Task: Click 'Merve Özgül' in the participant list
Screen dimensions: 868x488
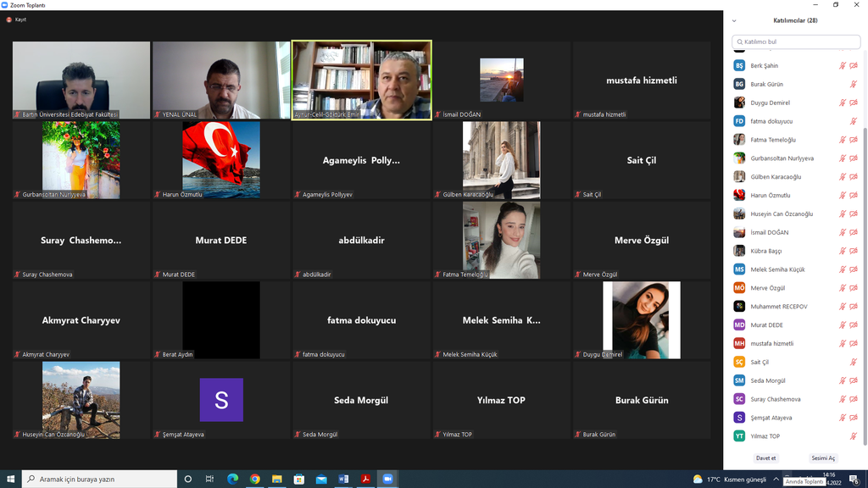Action: [768, 288]
